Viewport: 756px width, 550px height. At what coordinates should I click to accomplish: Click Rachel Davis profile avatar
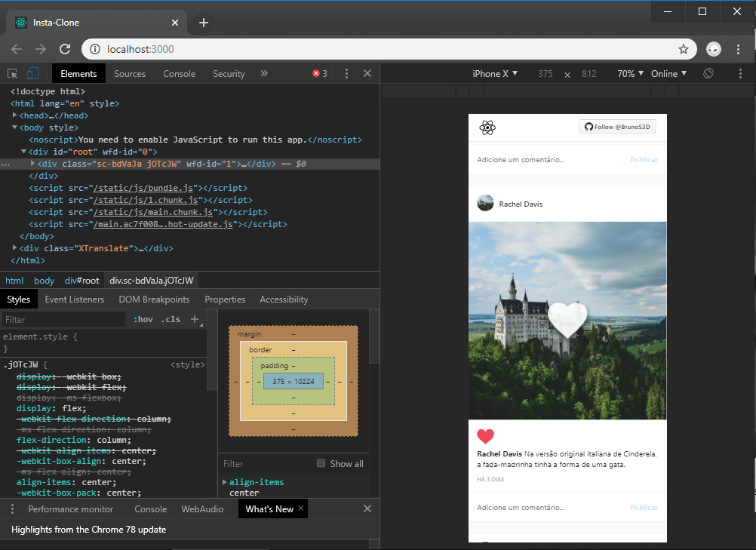tap(486, 204)
